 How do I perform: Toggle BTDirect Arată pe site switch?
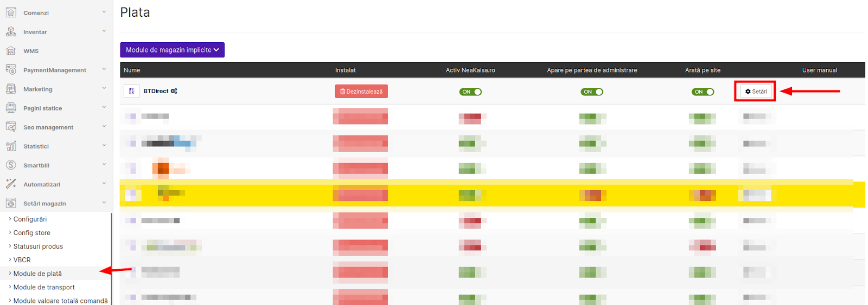pos(703,92)
